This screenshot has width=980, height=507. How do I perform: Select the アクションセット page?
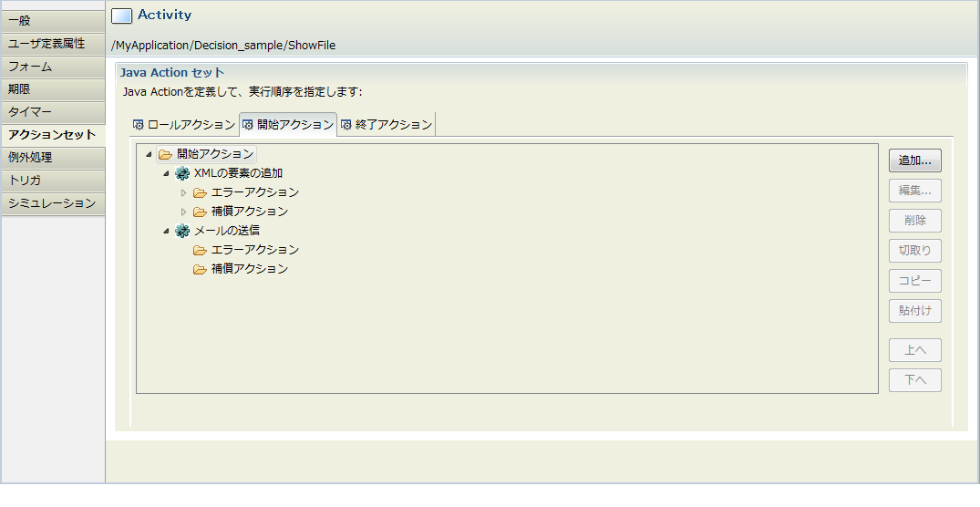pos(53,135)
